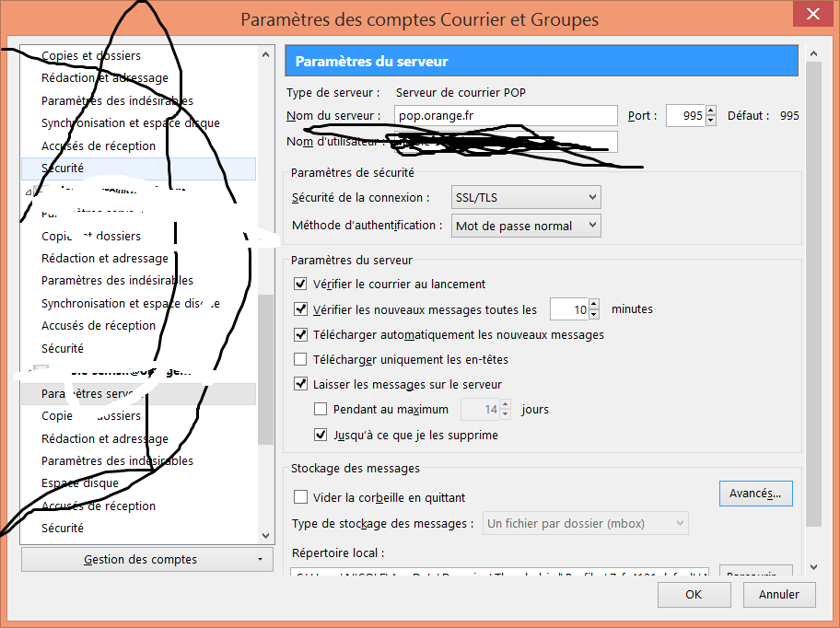Enable "Télécharger uniquement les en-têtes"
Image resolution: width=840 pixels, height=628 pixels.
click(300, 359)
